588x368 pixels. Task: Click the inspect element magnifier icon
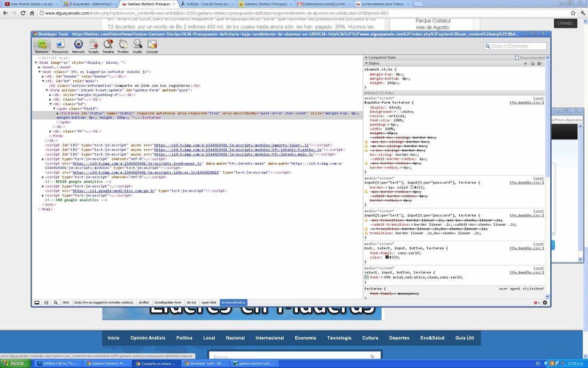56,302
